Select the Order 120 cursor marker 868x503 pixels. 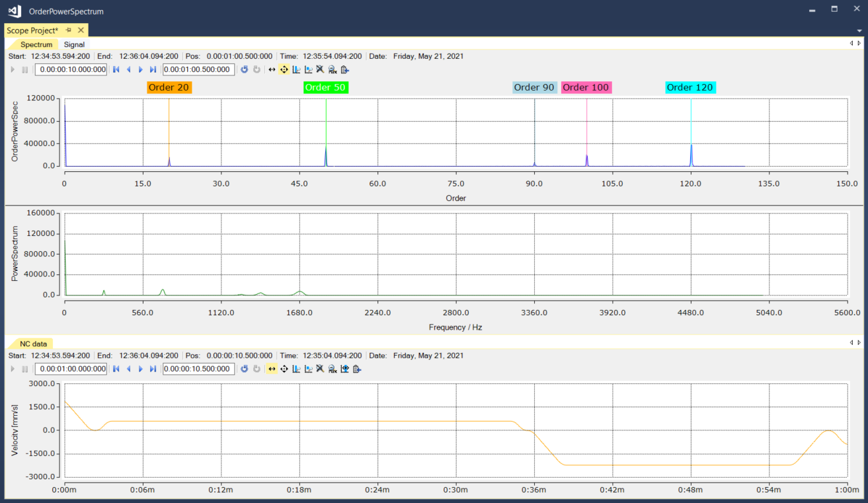click(691, 87)
